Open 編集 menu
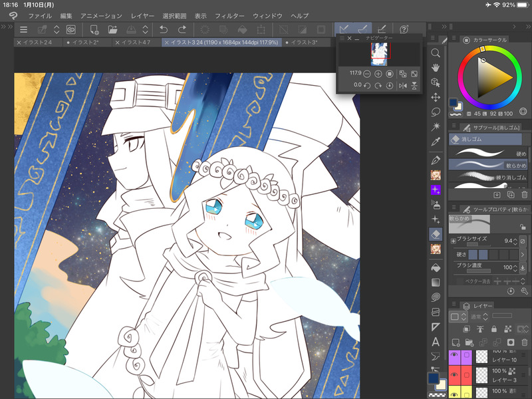This screenshot has width=532, height=399. click(66, 16)
